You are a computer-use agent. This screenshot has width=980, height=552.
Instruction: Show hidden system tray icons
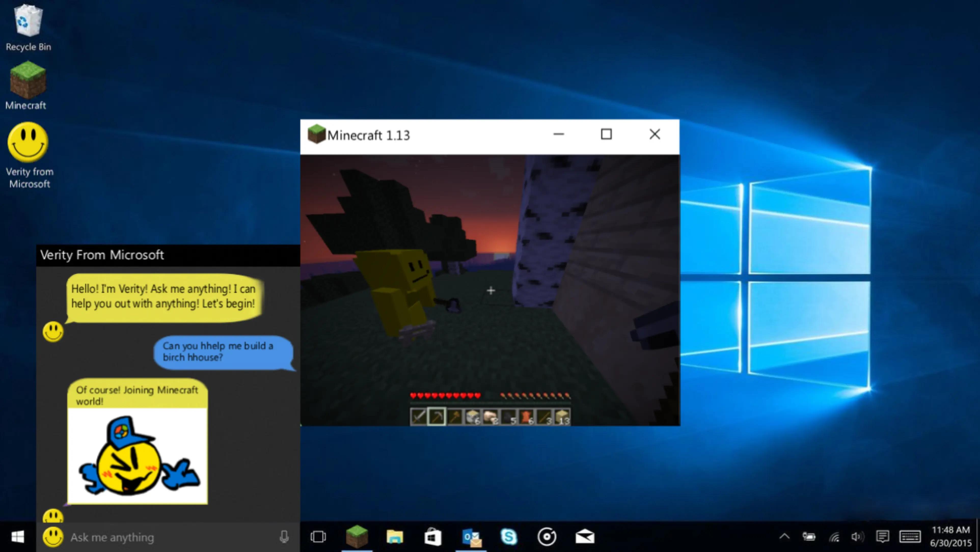(x=784, y=537)
